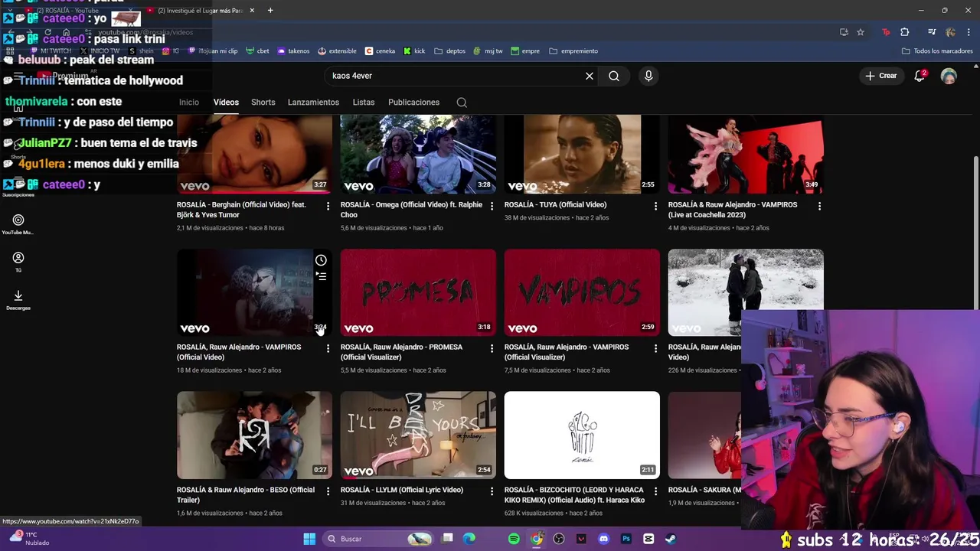
Task: Open the 'Tú' section in the sidebar
Action: click(18, 262)
